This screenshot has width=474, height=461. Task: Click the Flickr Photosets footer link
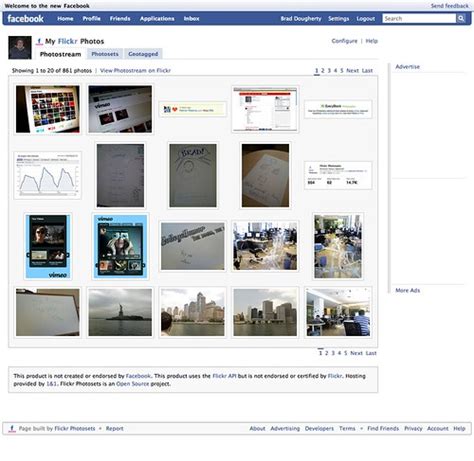pyautogui.click(x=75, y=429)
